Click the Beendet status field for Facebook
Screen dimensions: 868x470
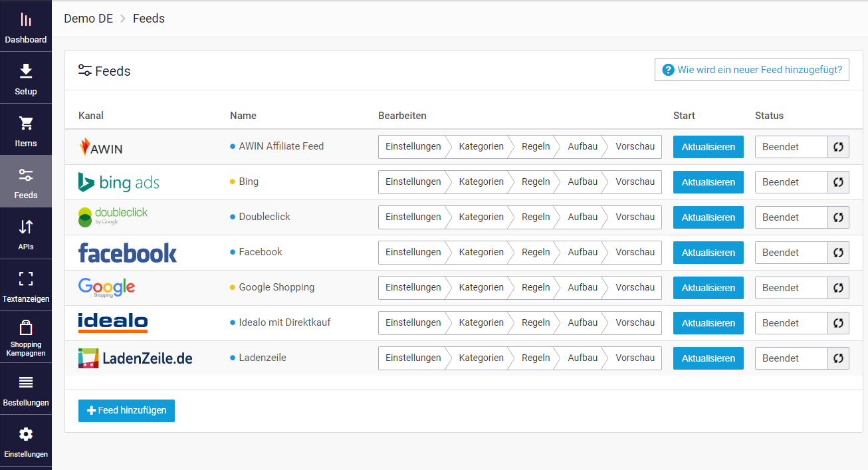tap(792, 253)
